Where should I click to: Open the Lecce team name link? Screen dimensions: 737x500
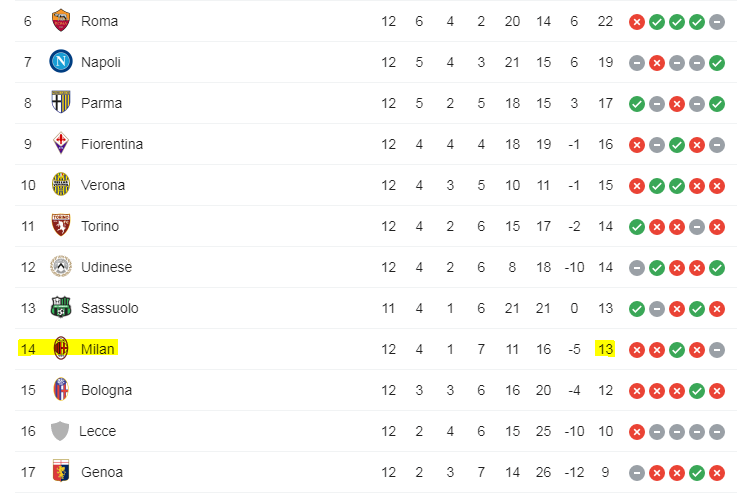click(98, 431)
